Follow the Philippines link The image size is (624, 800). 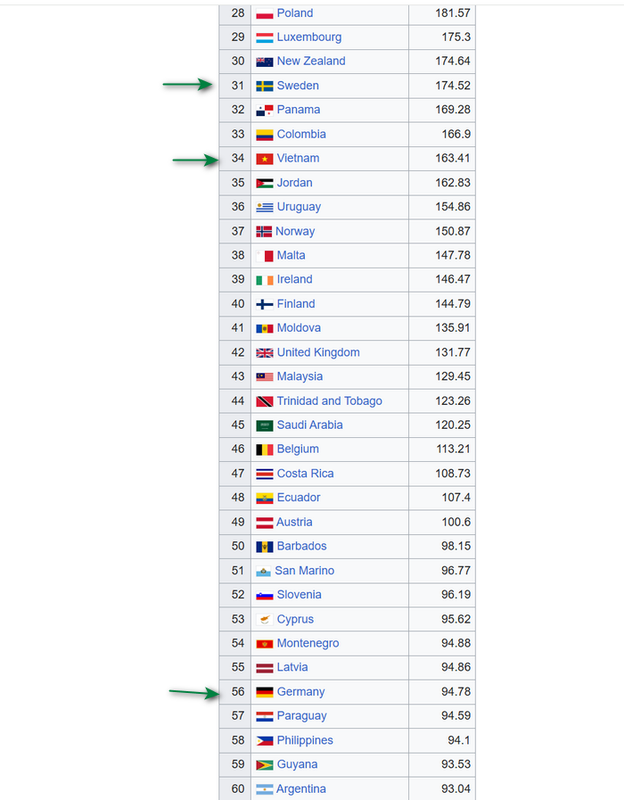click(x=305, y=740)
